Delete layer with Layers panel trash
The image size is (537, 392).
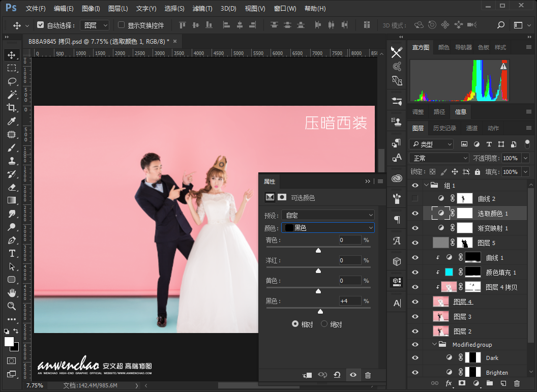(x=517, y=383)
